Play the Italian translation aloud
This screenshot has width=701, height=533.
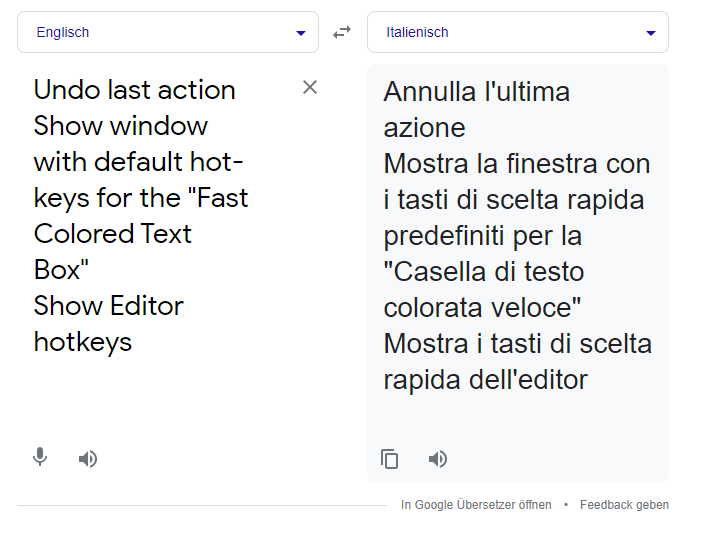click(x=438, y=459)
